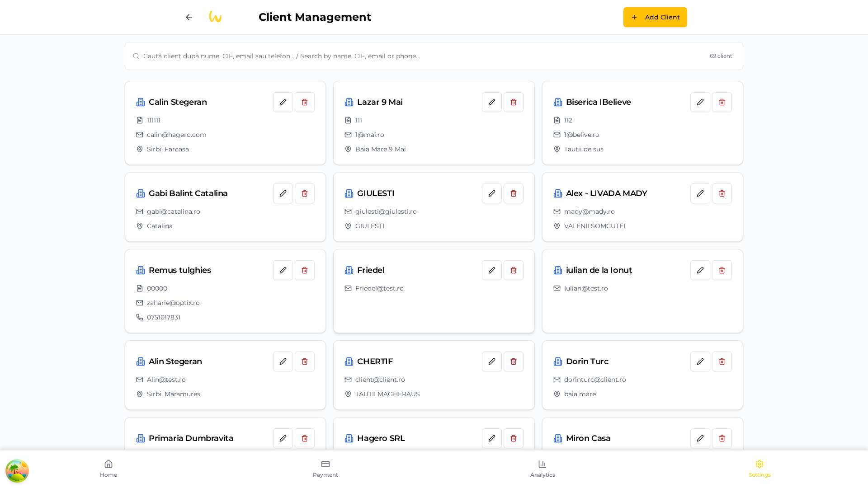This screenshot has width=868, height=488.
Task: Edit the iulian de la Ionuț client
Action: tap(700, 270)
